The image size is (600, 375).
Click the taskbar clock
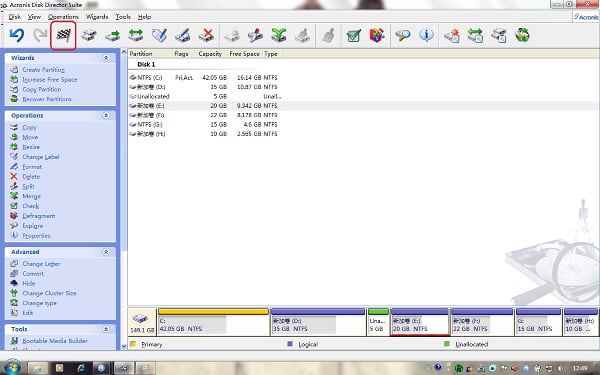click(581, 368)
